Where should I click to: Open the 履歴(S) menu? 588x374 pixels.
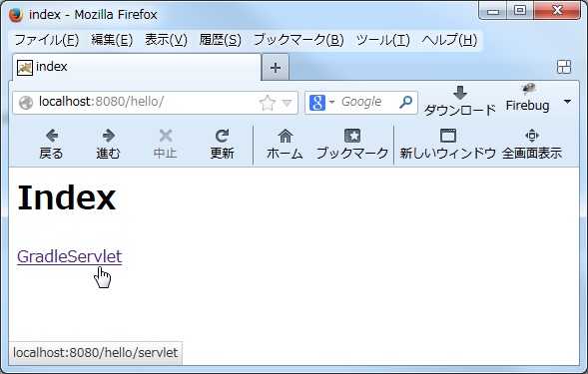[220, 40]
